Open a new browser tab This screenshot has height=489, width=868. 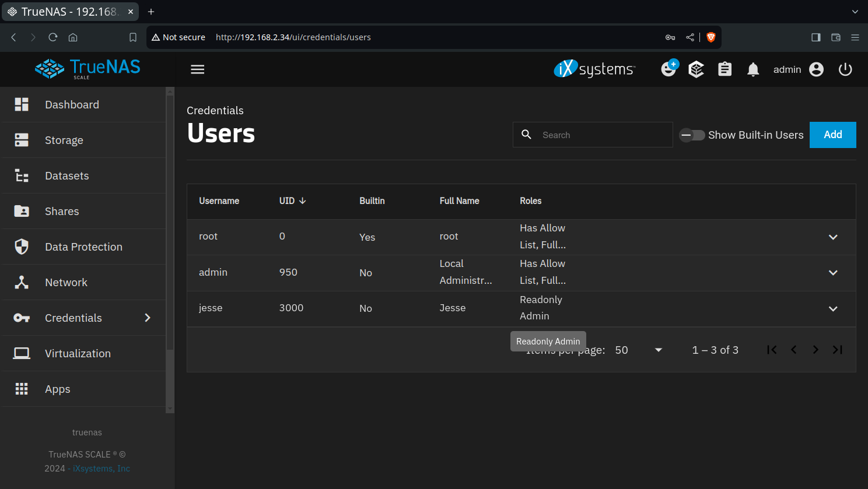(151, 12)
